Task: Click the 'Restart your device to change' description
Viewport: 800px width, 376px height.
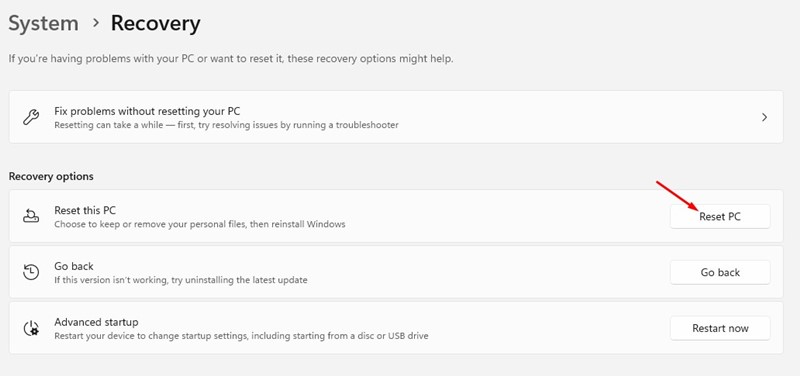Action: pyautogui.click(x=241, y=336)
